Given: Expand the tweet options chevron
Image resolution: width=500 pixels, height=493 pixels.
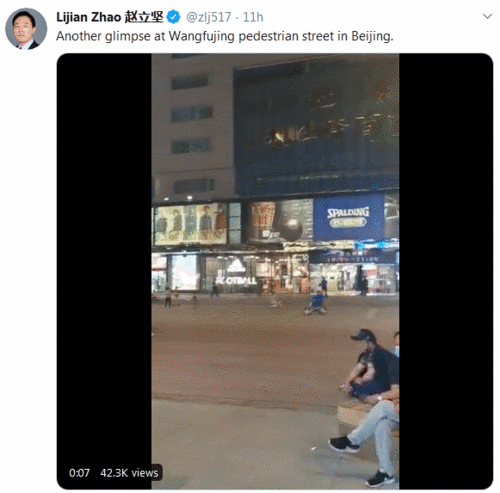Looking at the screenshot, I should [487, 16].
